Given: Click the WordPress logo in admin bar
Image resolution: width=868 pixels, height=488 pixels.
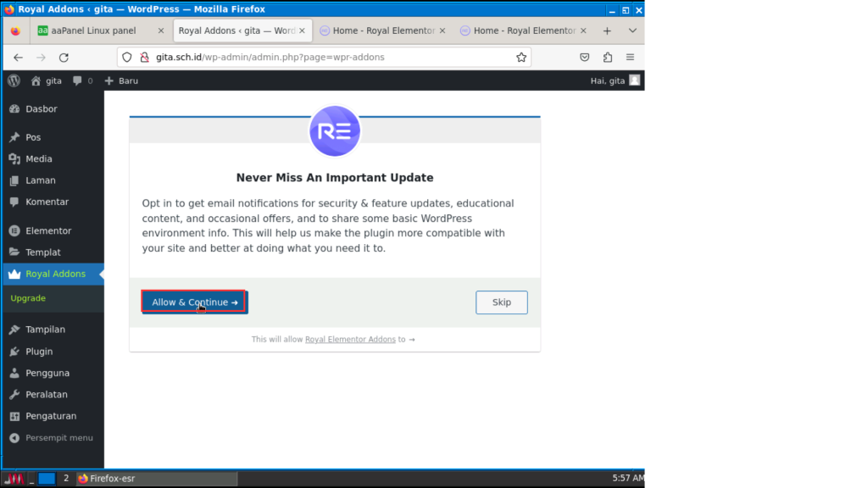Looking at the screenshot, I should (14, 80).
